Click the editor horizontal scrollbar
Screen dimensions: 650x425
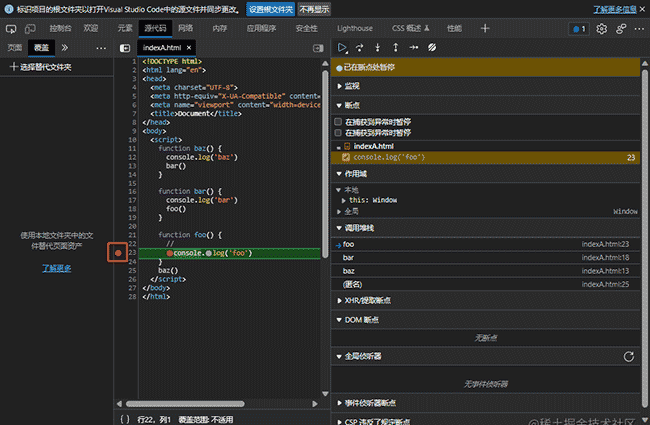(185, 404)
